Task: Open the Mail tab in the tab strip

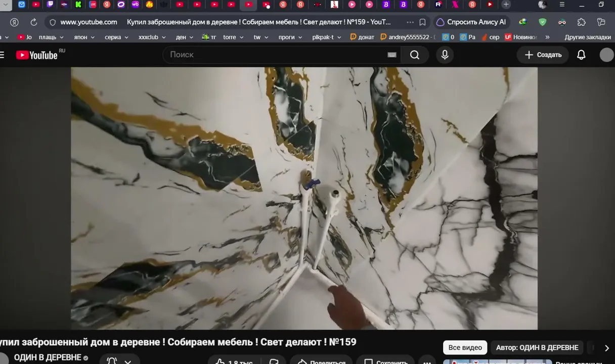Action: click(22, 5)
